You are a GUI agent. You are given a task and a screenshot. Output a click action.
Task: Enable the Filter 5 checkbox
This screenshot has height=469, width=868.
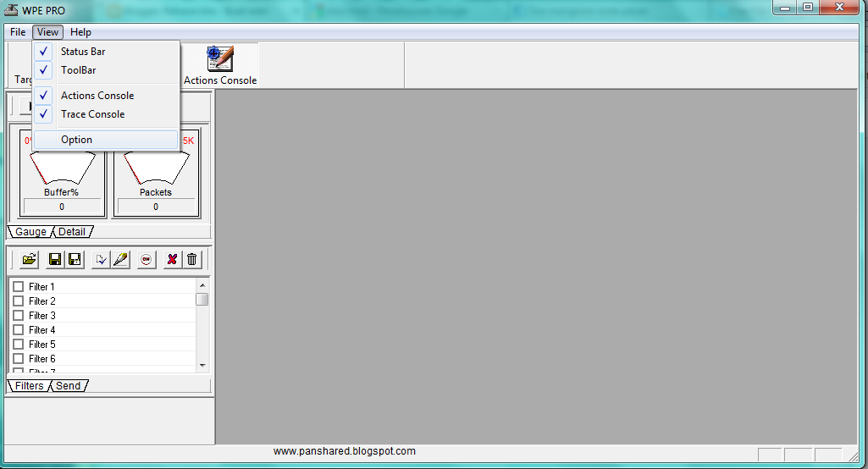pyautogui.click(x=19, y=345)
